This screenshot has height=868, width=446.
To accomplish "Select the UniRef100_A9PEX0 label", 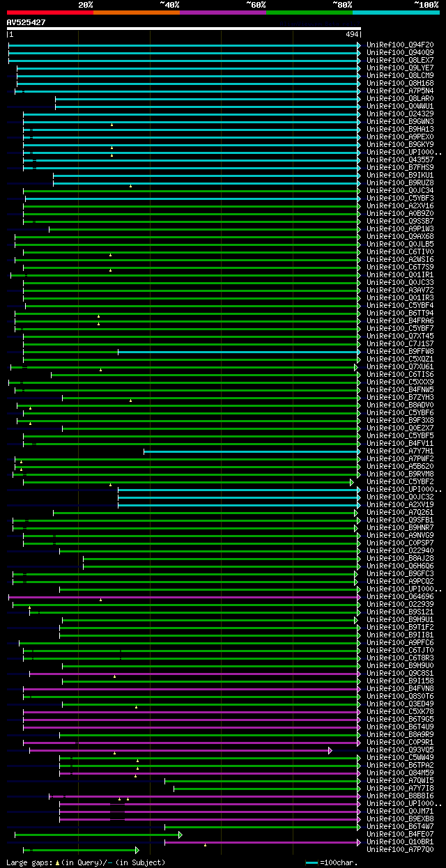I will 400,137.
